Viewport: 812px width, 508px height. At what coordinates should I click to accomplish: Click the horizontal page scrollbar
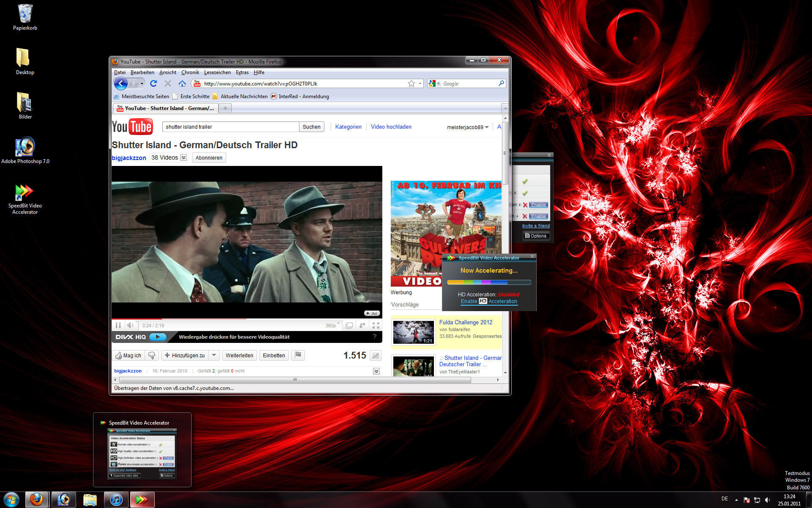coord(295,380)
